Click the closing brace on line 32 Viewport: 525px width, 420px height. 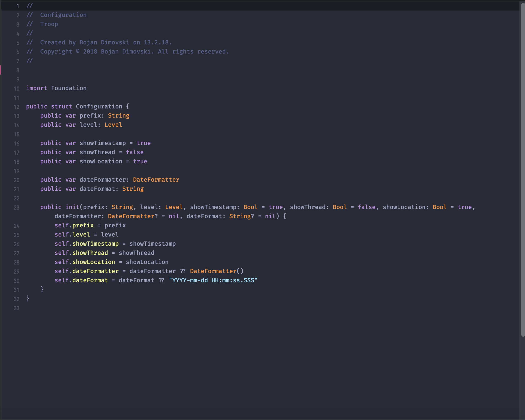28,299
